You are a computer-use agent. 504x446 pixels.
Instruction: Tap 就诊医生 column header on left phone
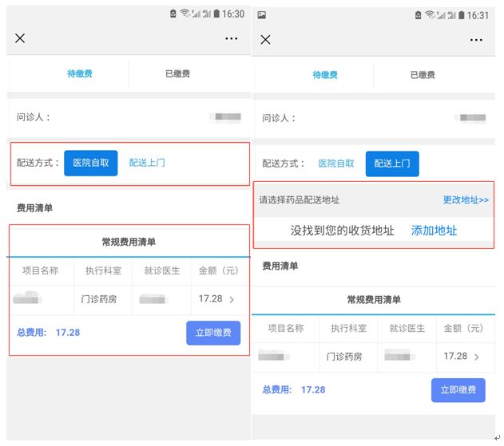tap(161, 270)
